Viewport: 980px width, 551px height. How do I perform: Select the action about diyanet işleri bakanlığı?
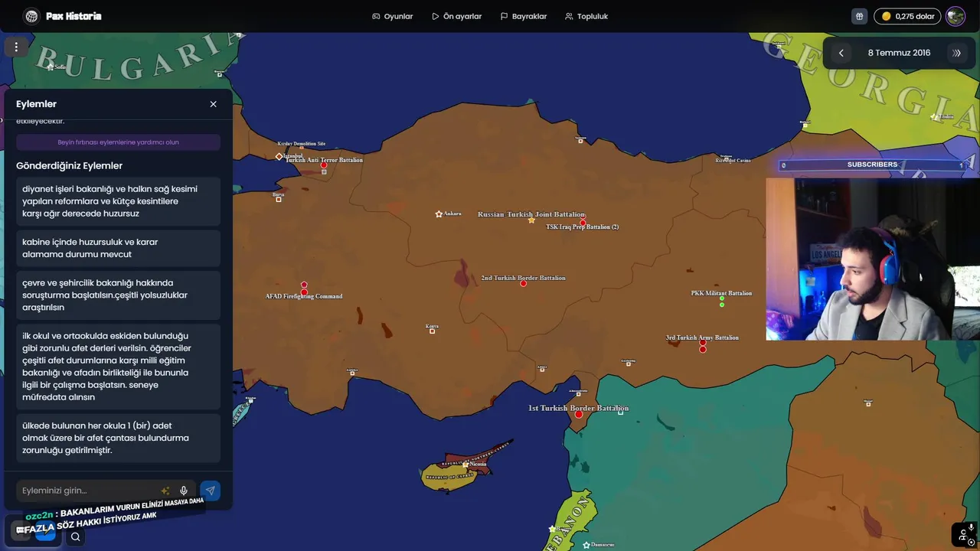(x=118, y=201)
